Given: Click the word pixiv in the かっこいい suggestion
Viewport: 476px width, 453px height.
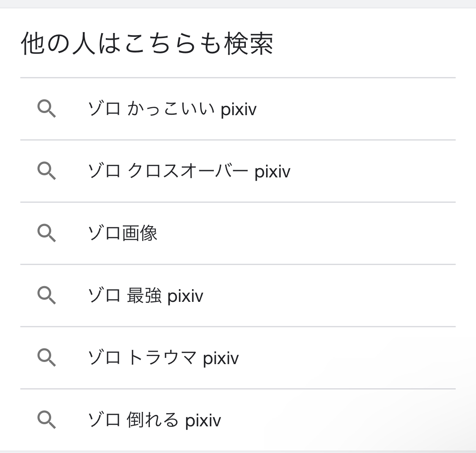Looking at the screenshot, I should [x=239, y=110].
